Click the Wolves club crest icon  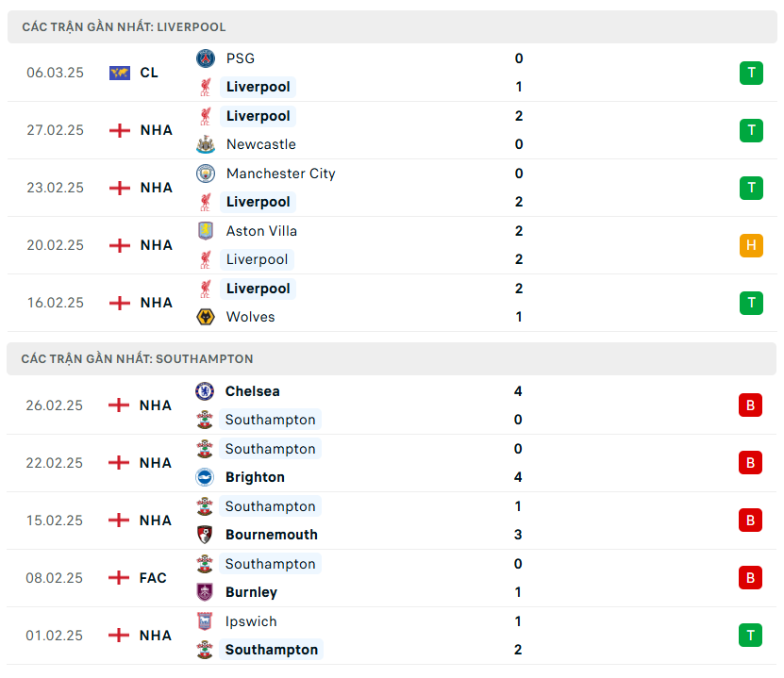(x=206, y=317)
